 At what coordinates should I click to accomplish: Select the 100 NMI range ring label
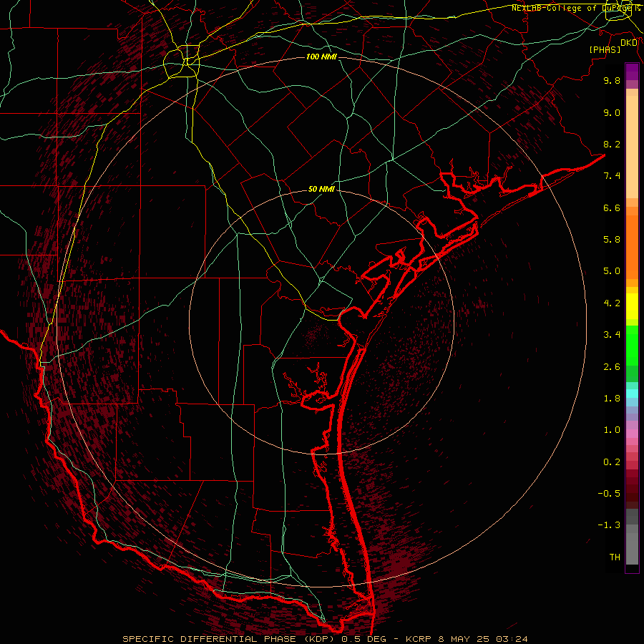(321, 57)
